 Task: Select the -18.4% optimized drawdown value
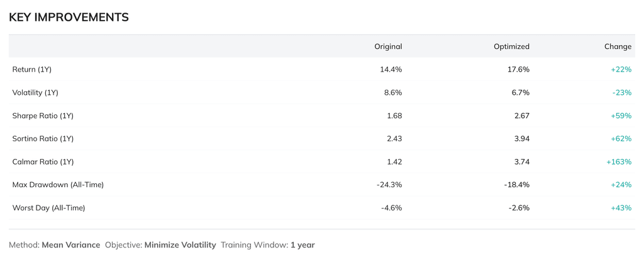pyautogui.click(x=517, y=185)
